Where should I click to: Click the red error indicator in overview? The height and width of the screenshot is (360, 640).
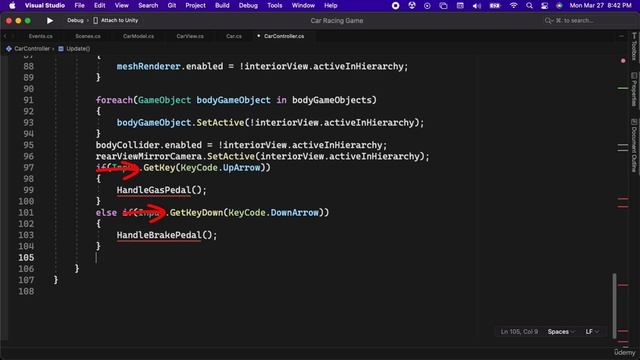623,61
